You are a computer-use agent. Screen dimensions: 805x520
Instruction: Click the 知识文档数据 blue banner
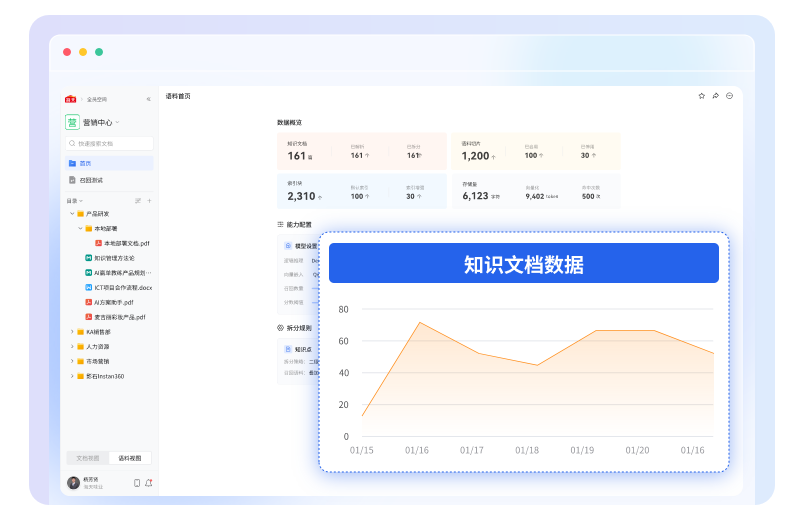[x=524, y=263]
